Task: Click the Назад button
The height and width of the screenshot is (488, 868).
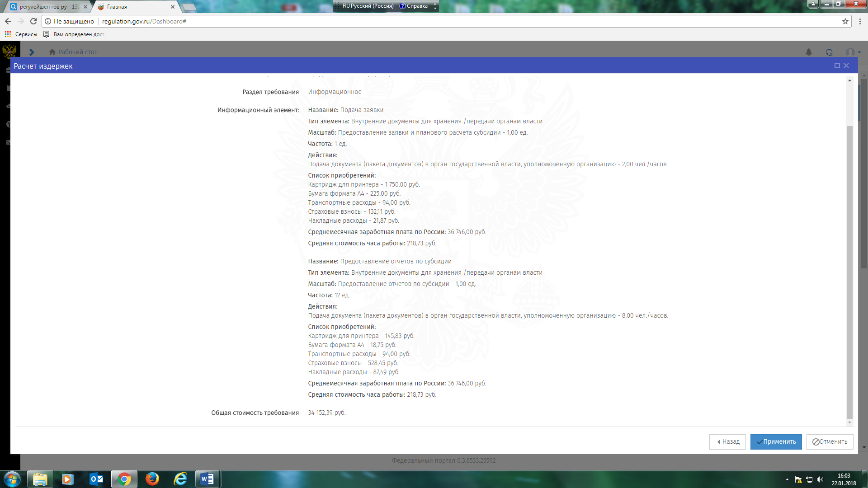Action: pos(727,442)
